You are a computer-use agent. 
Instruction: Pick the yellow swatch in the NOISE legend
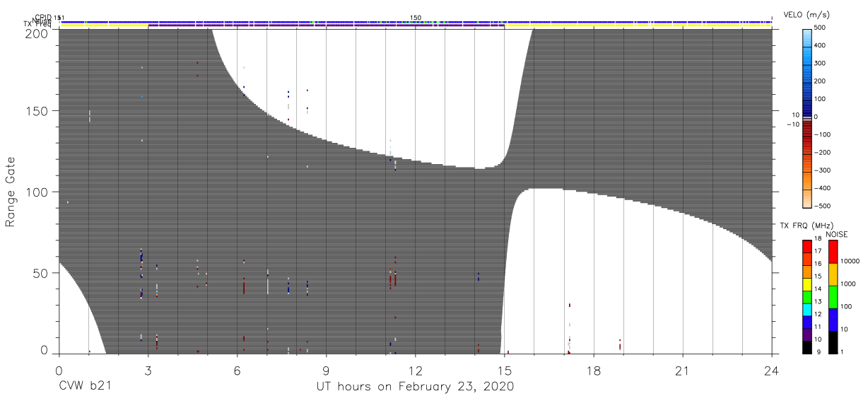point(833,274)
